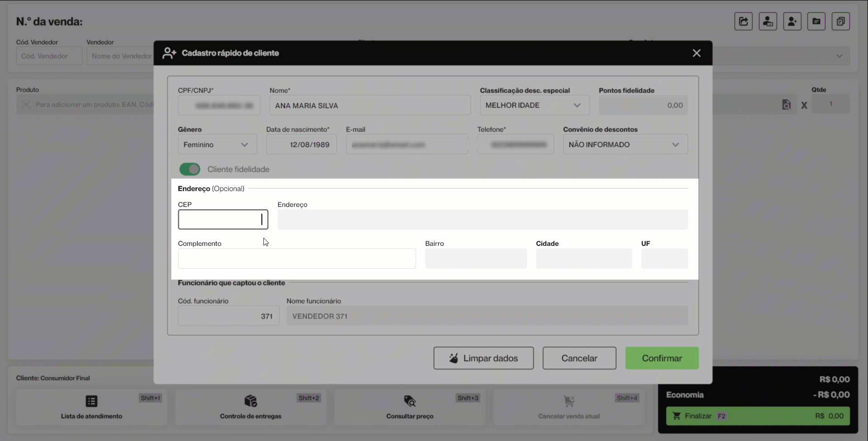
Task: Click the Cancelar button
Action: 579,358
